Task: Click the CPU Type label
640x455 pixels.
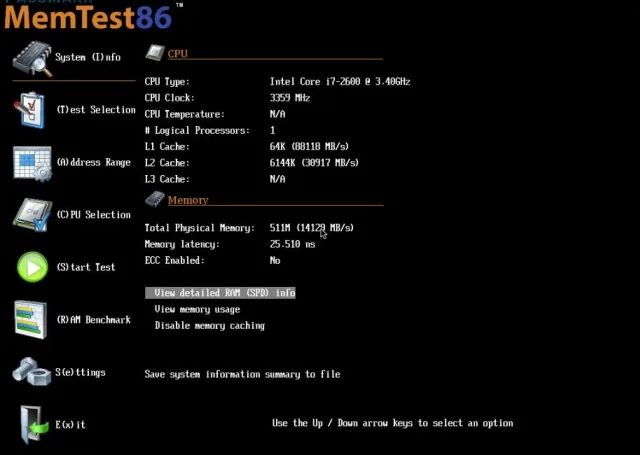Action: pyautogui.click(x=167, y=82)
